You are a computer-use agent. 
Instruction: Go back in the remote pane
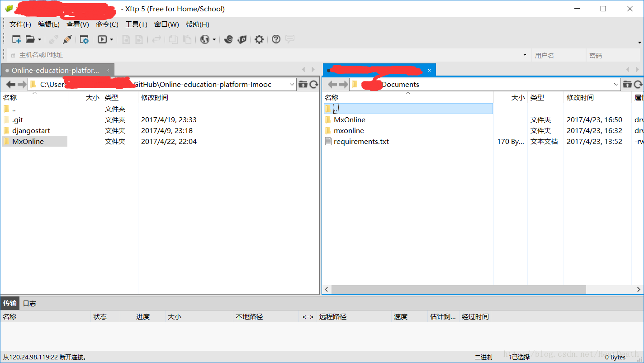tap(332, 85)
